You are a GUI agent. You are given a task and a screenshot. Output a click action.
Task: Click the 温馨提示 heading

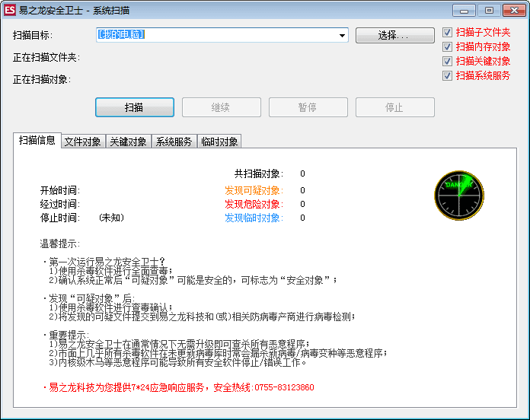pyautogui.click(x=60, y=243)
